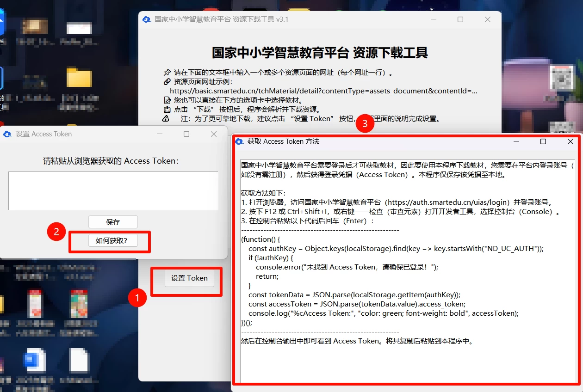This screenshot has width=583, height=392.
Task: Select the blue document file icon on desktop
Action: pyautogui.click(x=35, y=361)
